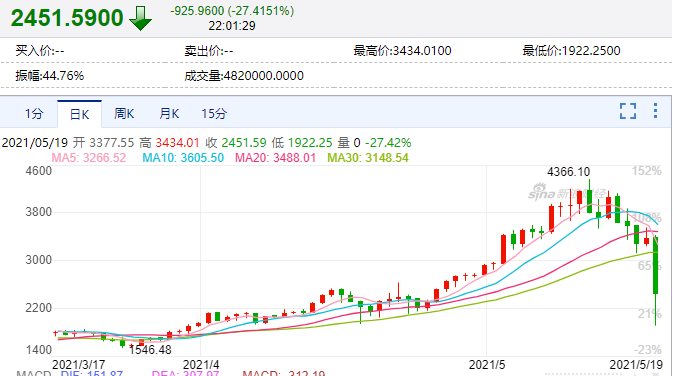Click the 买入价 bid price field
Viewport: 673px width, 376px height.
39,51
